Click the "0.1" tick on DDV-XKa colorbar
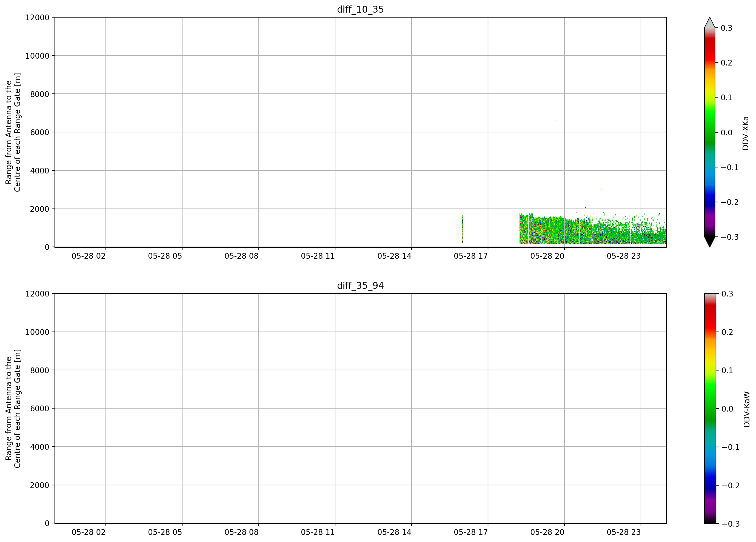 [x=727, y=98]
